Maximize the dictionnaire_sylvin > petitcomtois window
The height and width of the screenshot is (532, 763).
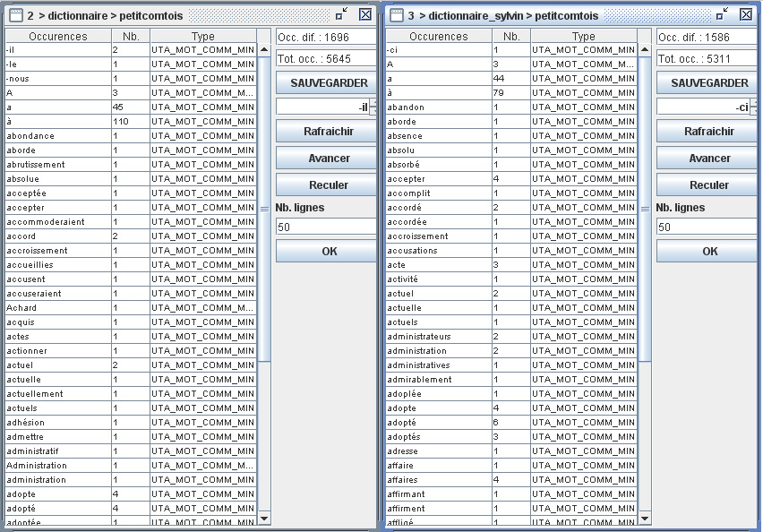point(722,14)
